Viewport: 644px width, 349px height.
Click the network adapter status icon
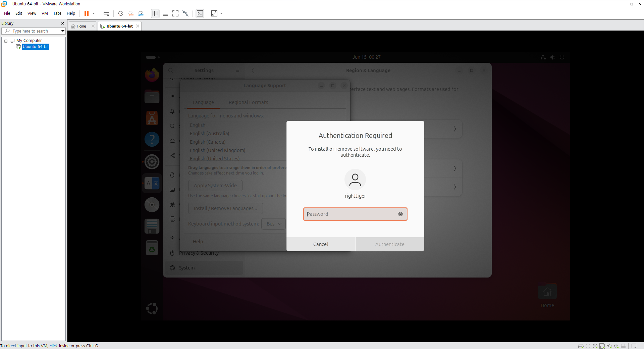tap(609, 346)
